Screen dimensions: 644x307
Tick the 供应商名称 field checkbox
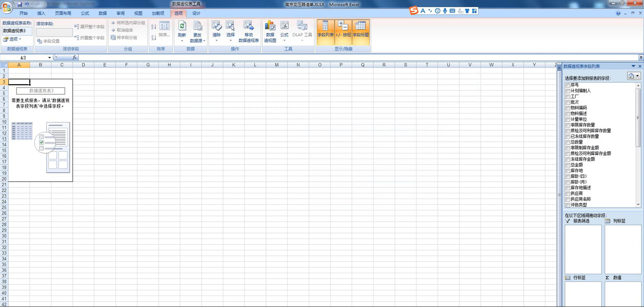(x=568, y=200)
